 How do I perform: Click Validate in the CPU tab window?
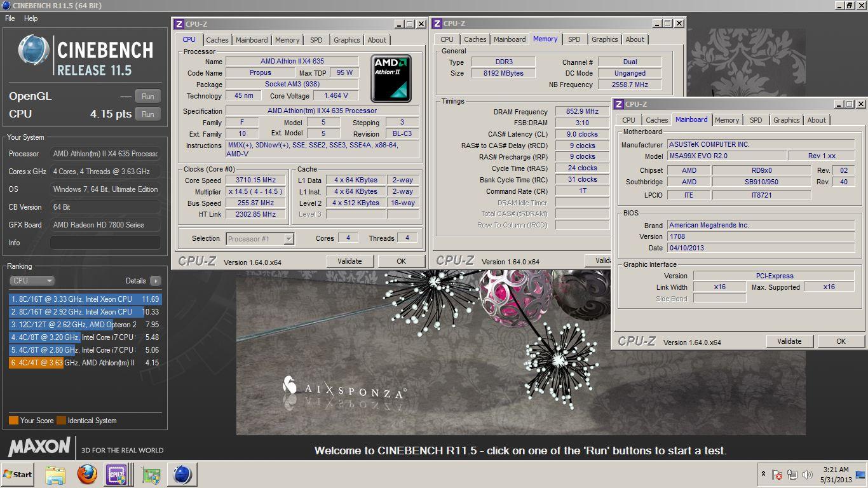point(349,261)
